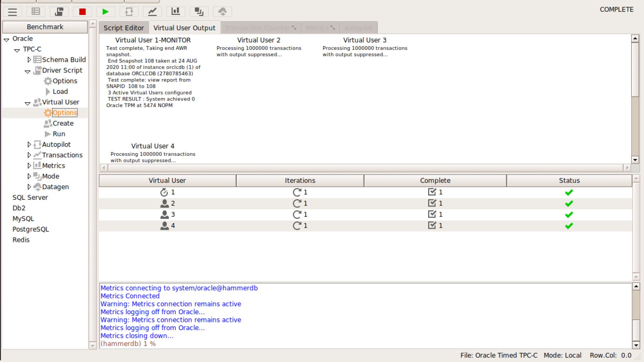This screenshot has width=644, height=362.
Task: Click the transaction counter line graph icon
Action: [x=152, y=12]
